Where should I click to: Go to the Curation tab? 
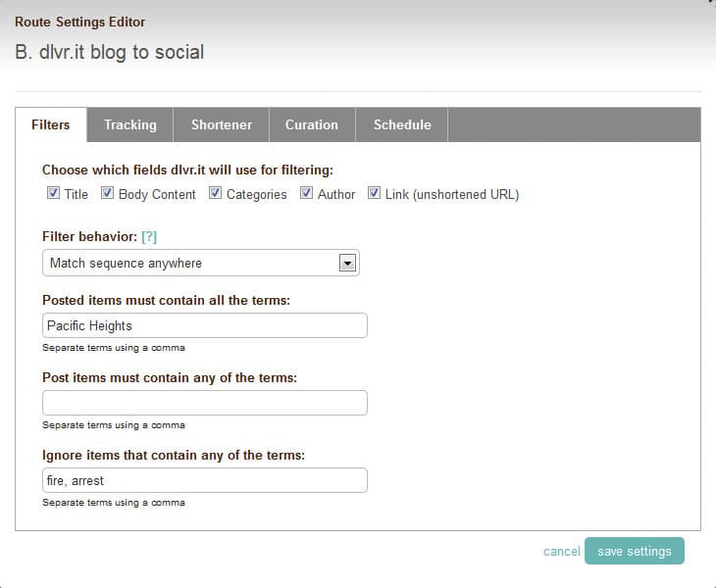click(x=312, y=124)
